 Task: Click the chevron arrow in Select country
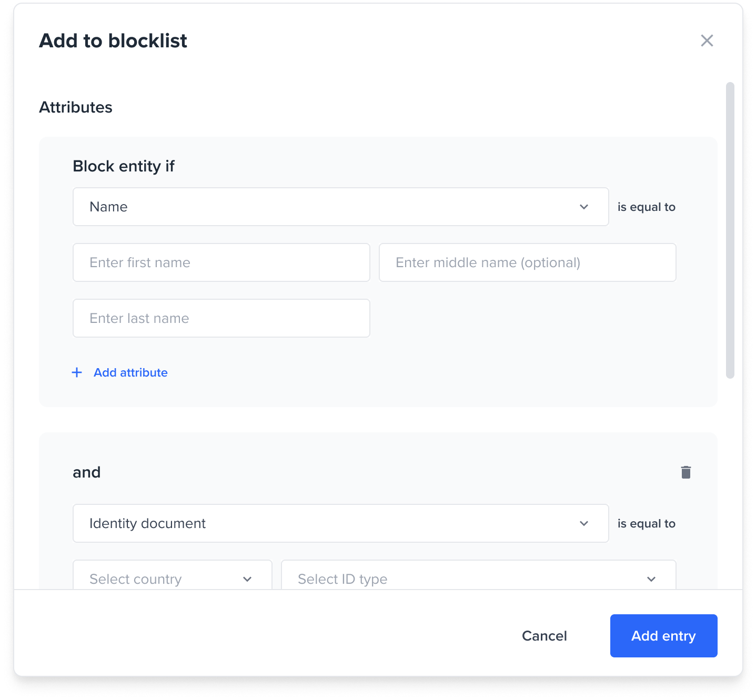247,579
